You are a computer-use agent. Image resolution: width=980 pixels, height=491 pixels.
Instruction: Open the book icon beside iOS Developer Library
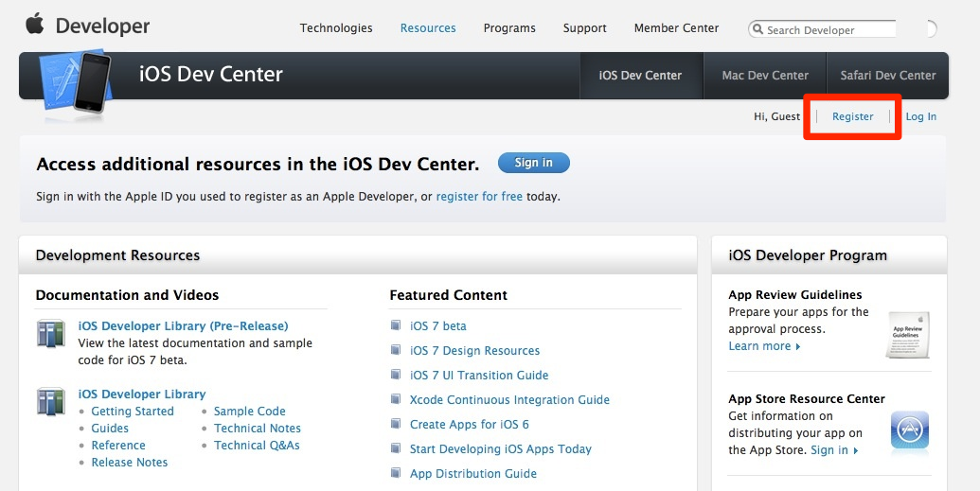point(50,402)
